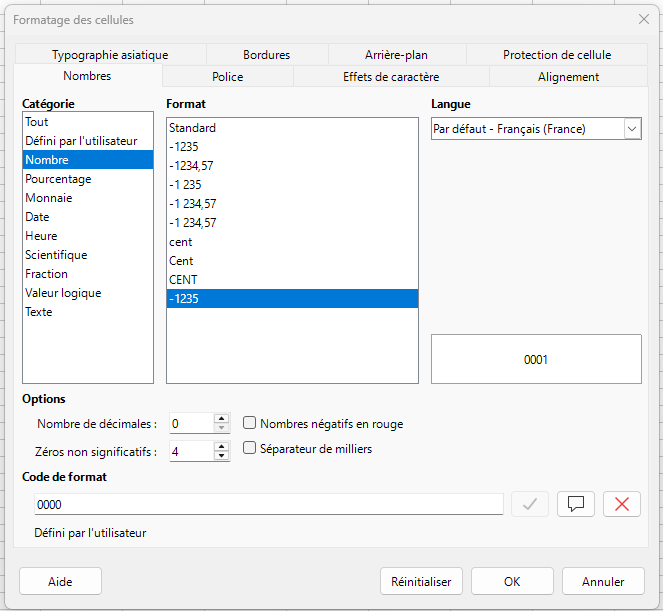This screenshot has height=611, width=663.
Task: Click the OK button
Action: click(512, 581)
